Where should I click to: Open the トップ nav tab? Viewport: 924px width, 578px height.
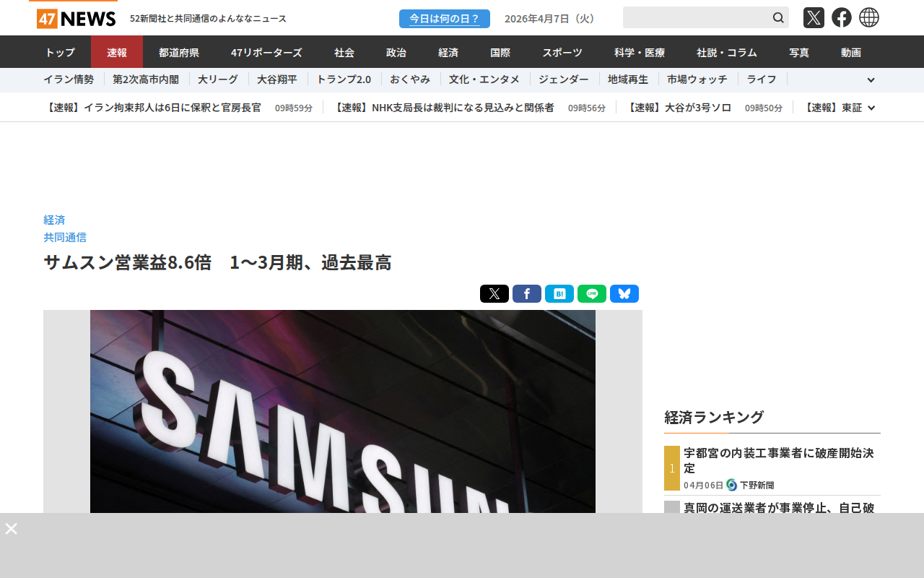[x=60, y=52]
